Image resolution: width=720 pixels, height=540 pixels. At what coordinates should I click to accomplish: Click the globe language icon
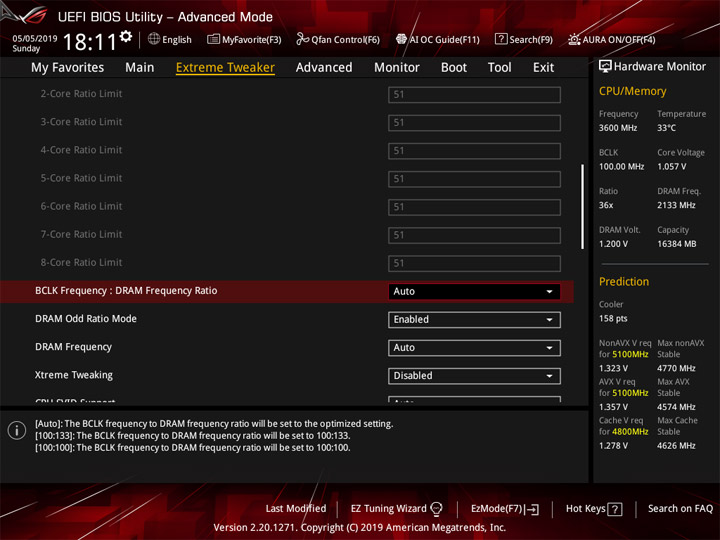154,39
